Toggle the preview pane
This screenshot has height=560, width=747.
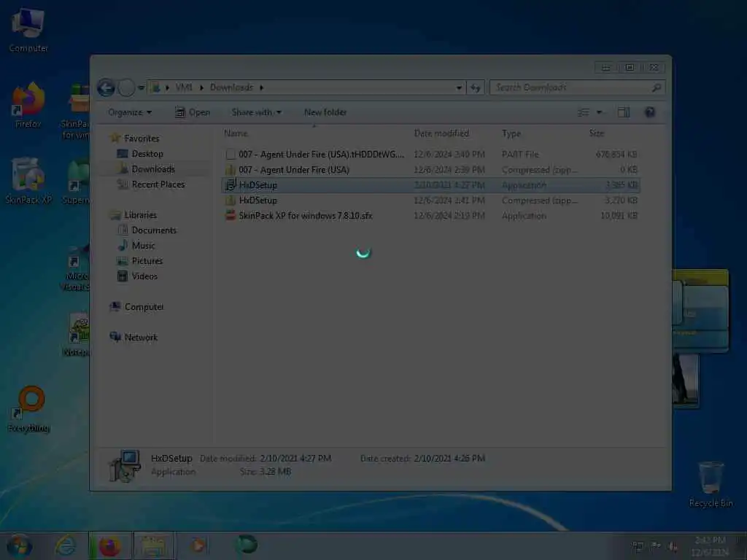pyautogui.click(x=624, y=112)
